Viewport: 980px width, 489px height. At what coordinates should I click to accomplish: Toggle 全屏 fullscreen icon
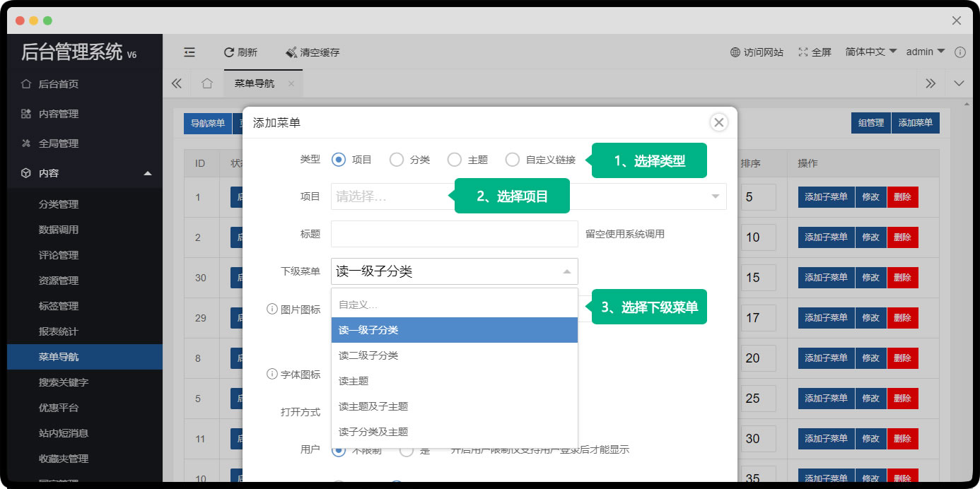click(x=803, y=52)
